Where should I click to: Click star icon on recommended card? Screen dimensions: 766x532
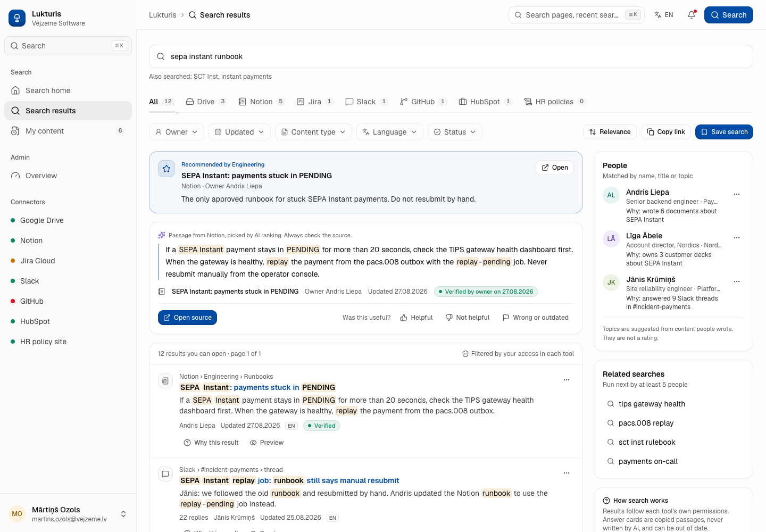click(x=166, y=169)
